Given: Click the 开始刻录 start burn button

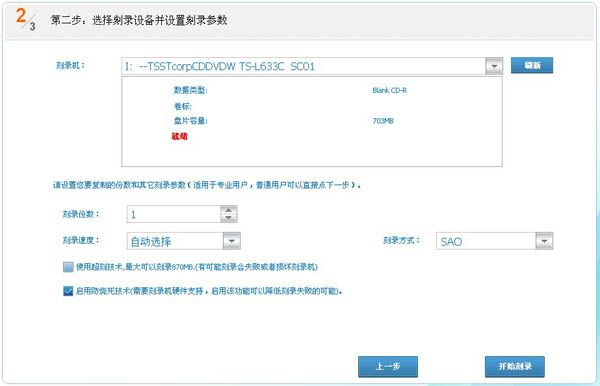Looking at the screenshot, I should click(515, 366).
